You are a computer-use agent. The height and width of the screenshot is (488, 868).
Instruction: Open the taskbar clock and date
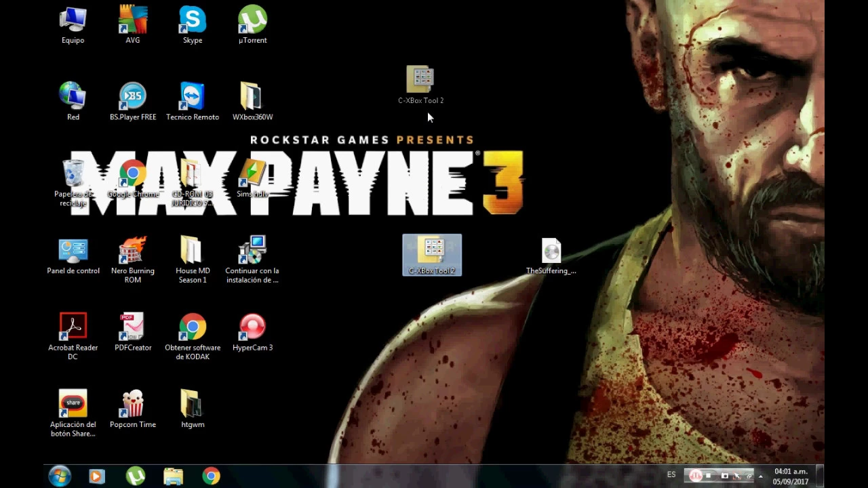click(x=791, y=476)
